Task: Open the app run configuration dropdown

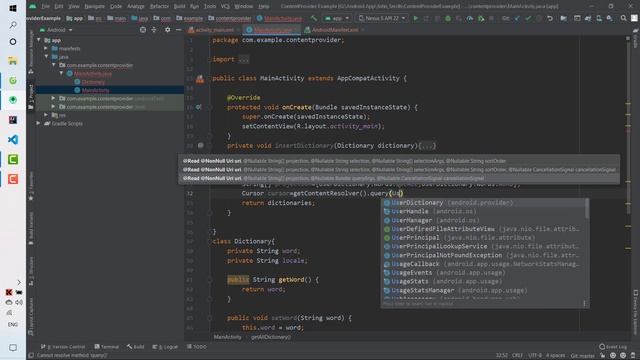Action: (337, 18)
